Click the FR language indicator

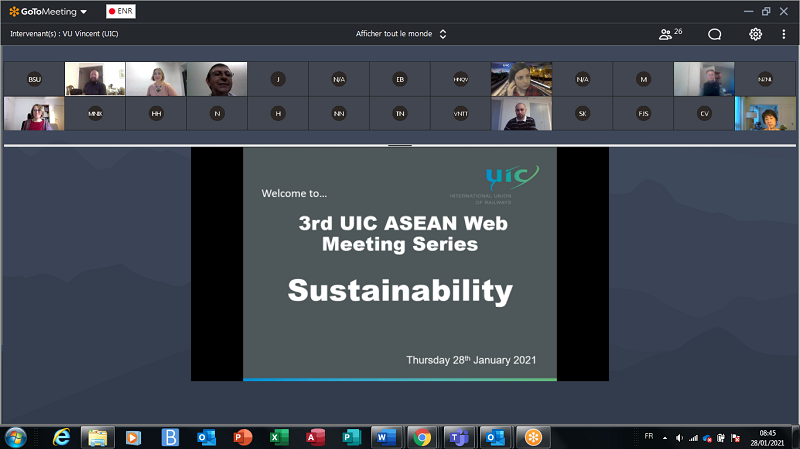point(648,437)
